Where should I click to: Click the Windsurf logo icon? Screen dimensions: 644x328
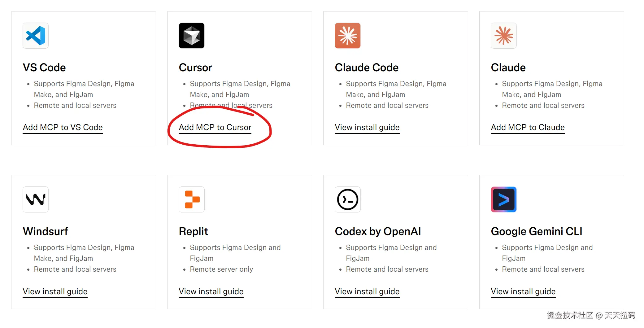36,199
